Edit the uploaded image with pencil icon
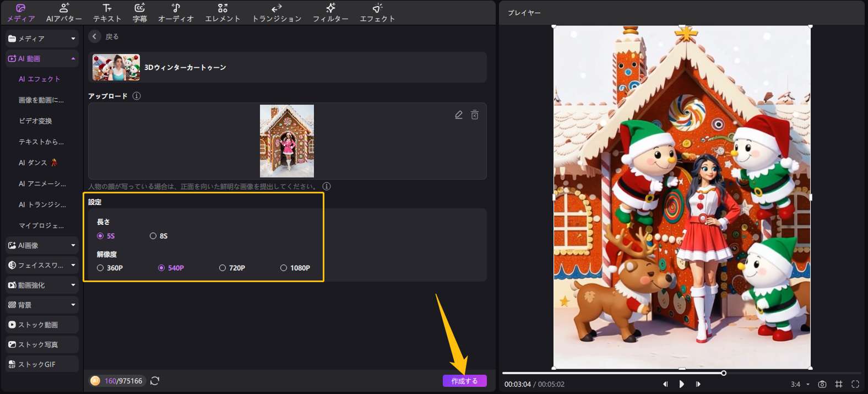 [x=459, y=115]
